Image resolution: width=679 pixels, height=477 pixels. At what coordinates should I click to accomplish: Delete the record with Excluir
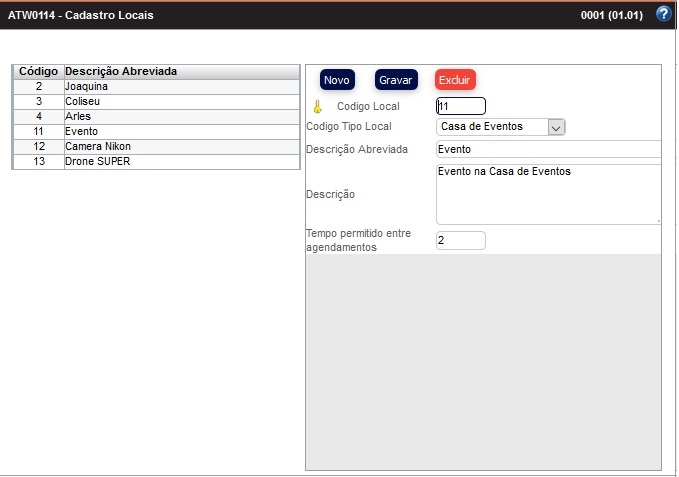point(455,80)
